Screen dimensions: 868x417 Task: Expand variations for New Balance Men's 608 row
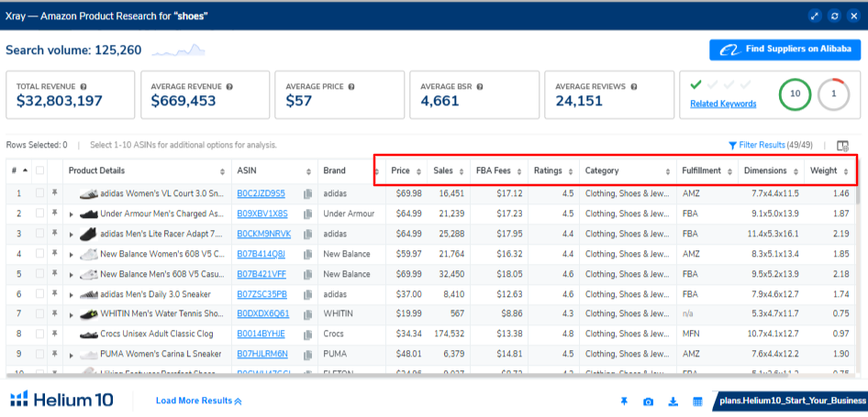pos(72,275)
